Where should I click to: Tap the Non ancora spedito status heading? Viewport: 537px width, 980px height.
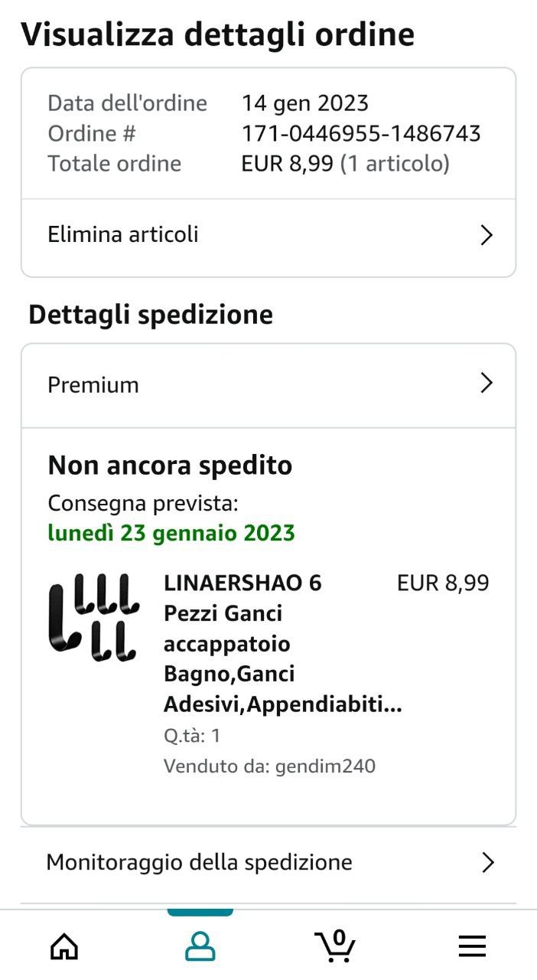[170, 465]
